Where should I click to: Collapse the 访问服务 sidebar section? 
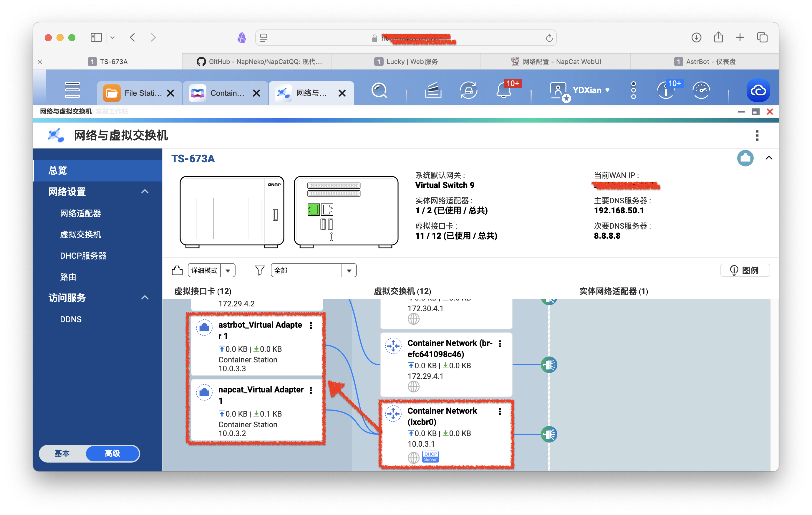[145, 297]
